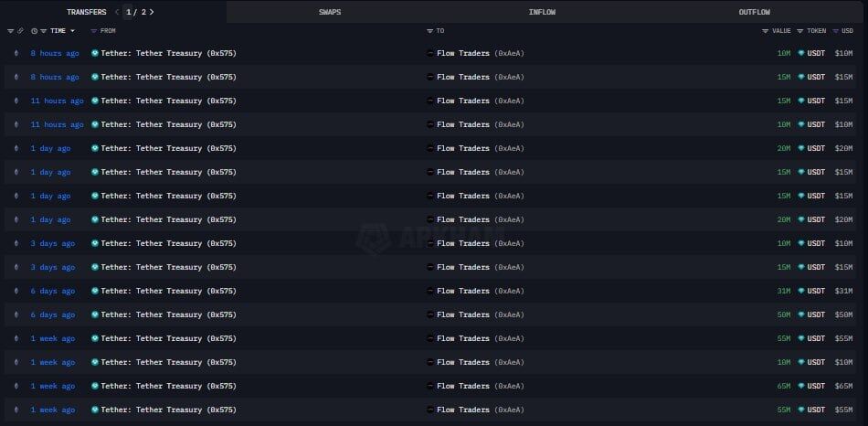Open the USD column filter icon
Viewport: 868px width, 426px height.
pyautogui.click(x=835, y=31)
